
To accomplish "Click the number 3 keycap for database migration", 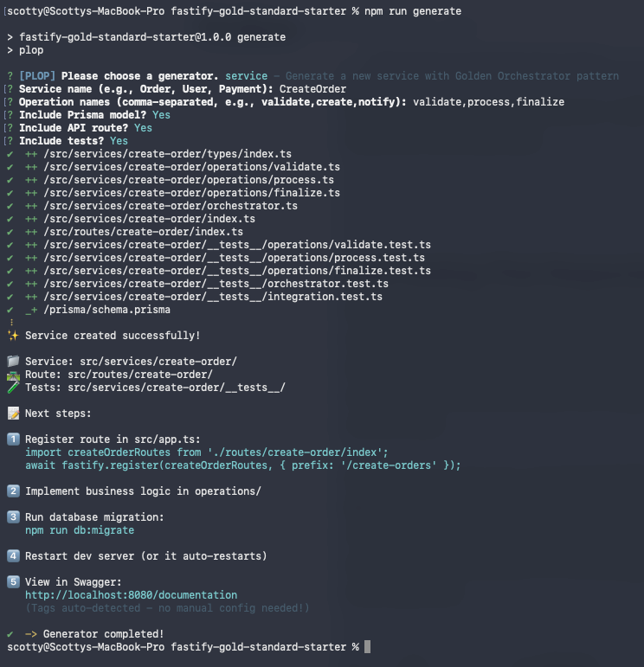I will click(12, 517).
